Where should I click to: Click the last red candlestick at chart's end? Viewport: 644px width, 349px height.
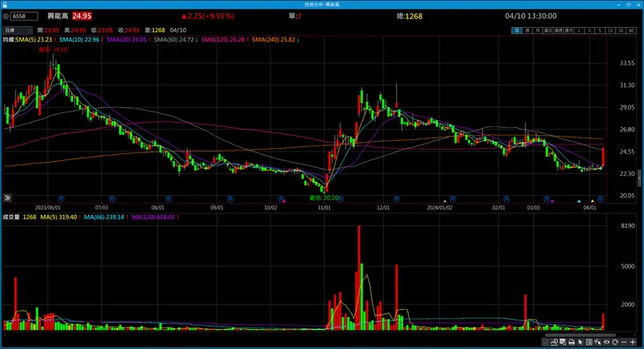pos(603,158)
